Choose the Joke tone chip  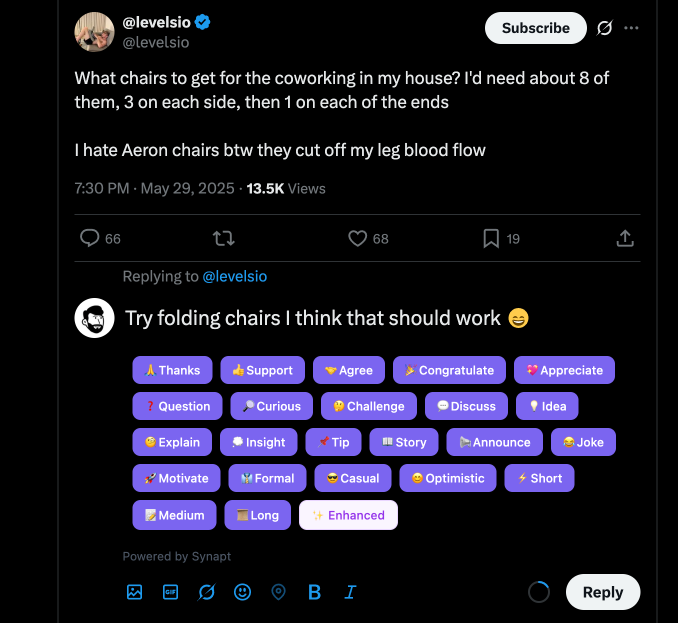coord(583,442)
